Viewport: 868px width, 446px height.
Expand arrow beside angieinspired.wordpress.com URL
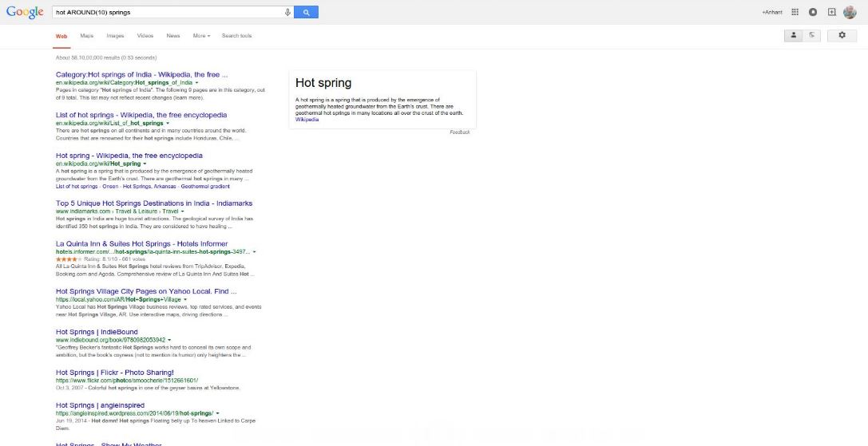[x=217, y=413]
